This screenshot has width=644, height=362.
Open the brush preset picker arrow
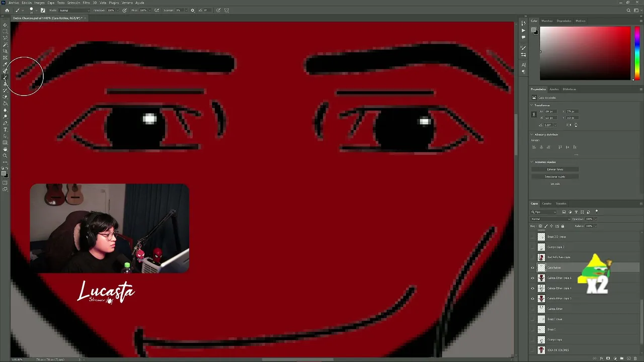tap(37, 10)
